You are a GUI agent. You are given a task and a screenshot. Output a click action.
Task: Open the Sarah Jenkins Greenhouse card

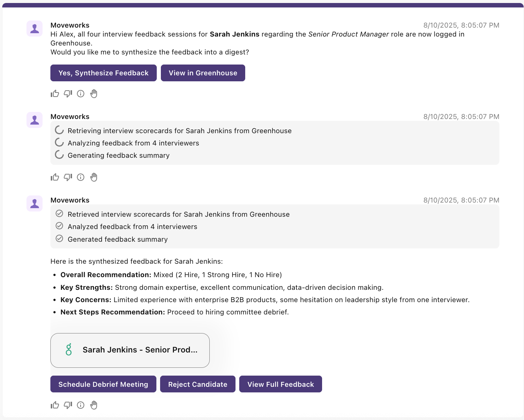click(x=130, y=350)
